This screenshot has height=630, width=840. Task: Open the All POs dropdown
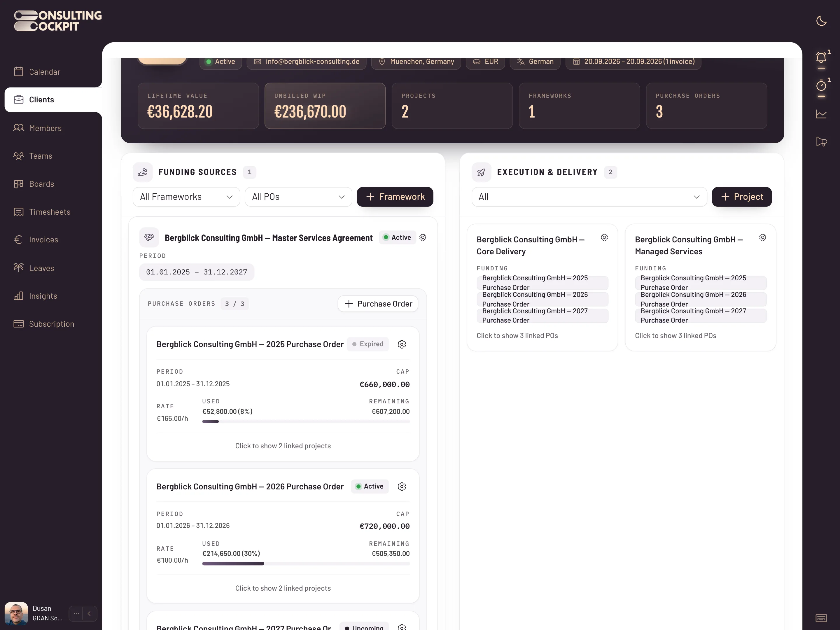pyautogui.click(x=298, y=197)
